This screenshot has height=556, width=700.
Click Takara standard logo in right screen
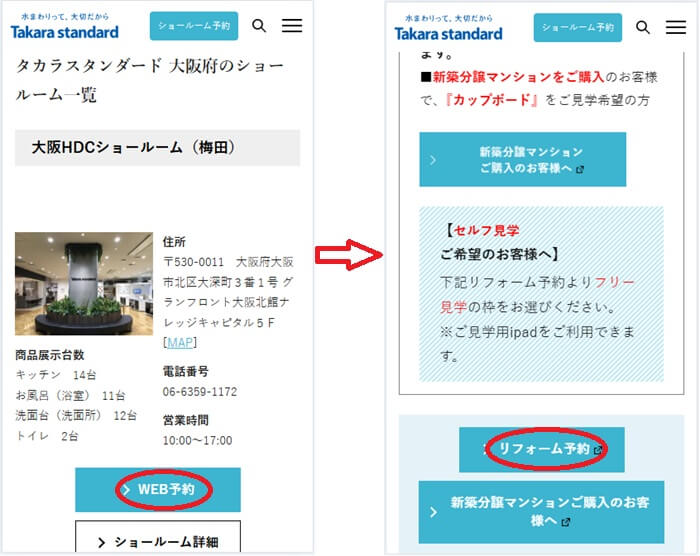tap(448, 28)
